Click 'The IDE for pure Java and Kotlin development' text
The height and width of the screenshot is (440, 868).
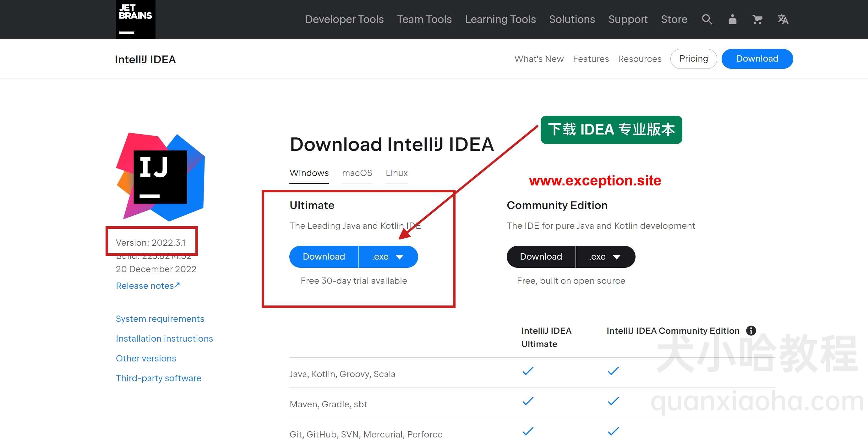click(601, 226)
